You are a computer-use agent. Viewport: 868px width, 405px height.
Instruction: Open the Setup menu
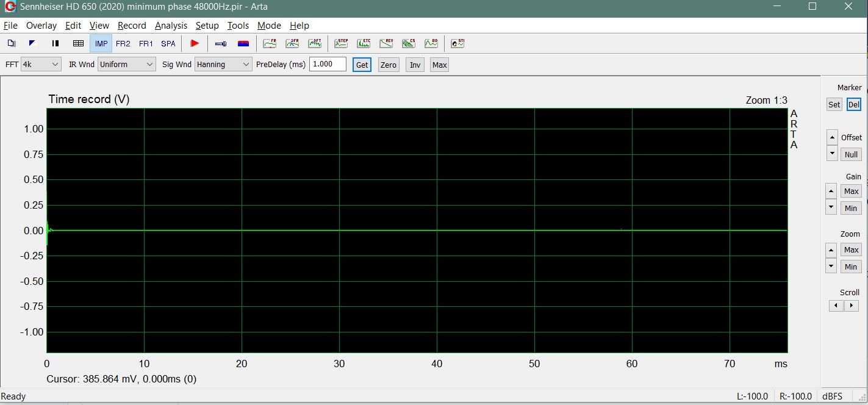[x=207, y=26]
